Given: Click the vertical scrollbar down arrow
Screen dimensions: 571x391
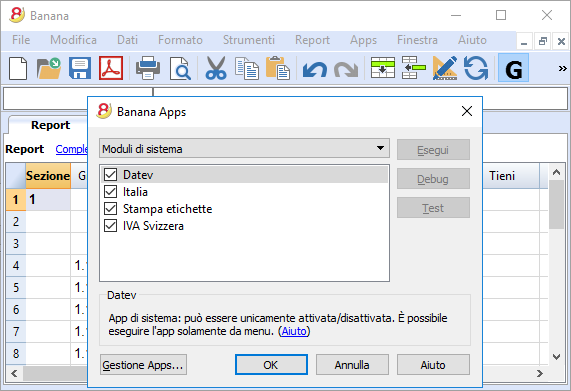Looking at the screenshot, I should [x=556, y=357].
